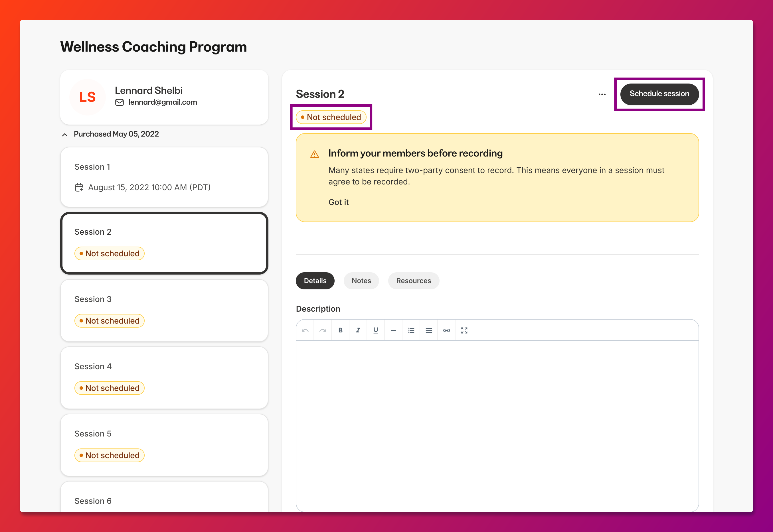Insert a link in description editor

(446, 330)
